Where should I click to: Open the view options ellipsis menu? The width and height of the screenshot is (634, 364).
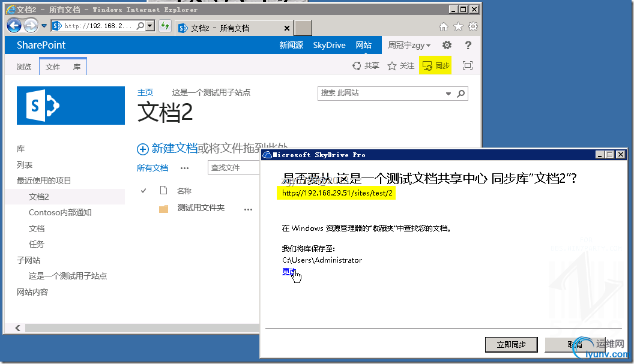pyautogui.click(x=185, y=168)
